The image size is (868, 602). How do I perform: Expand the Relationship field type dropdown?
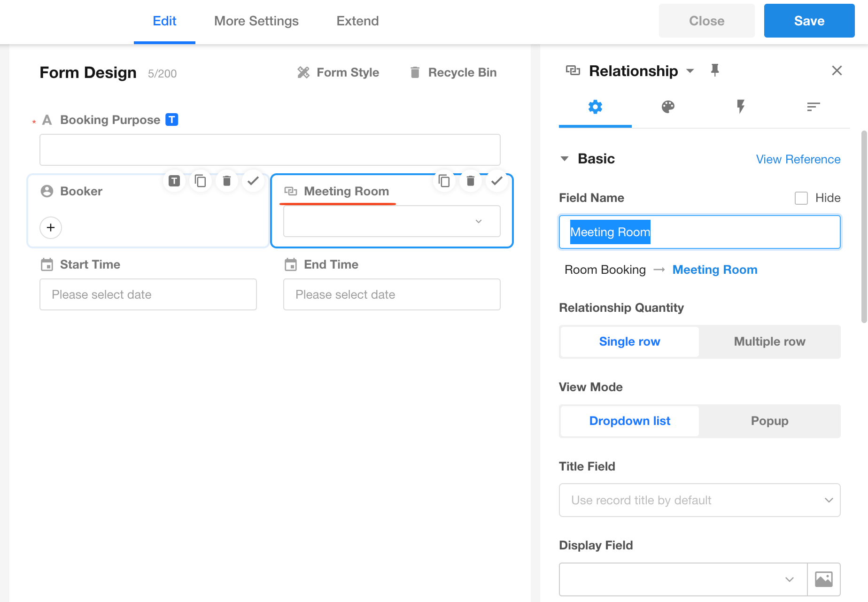point(690,71)
